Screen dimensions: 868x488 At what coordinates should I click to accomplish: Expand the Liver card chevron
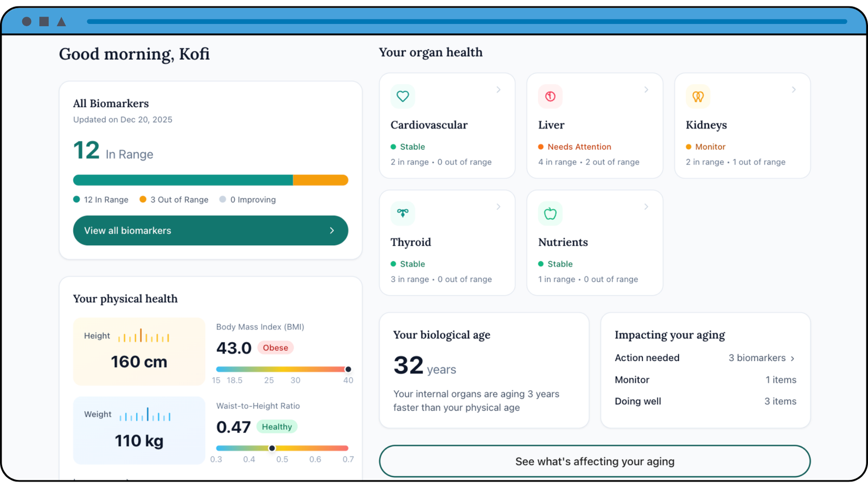[646, 89]
